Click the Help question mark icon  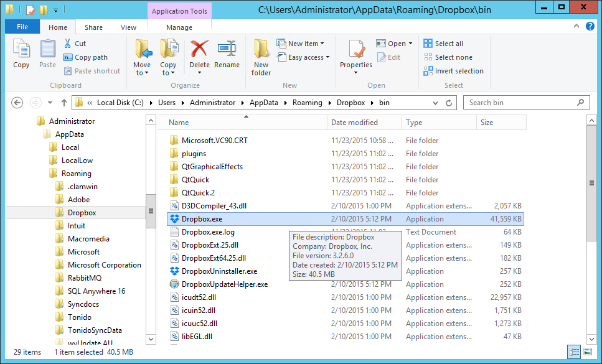[590, 27]
